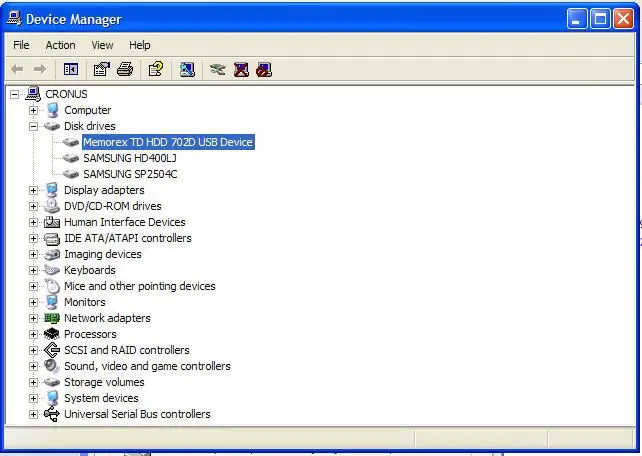The width and height of the screenshot is (642, 456).
Task: Click the Device Manager title bar icon
Action: pyautogui.click(x=14, y=18)
